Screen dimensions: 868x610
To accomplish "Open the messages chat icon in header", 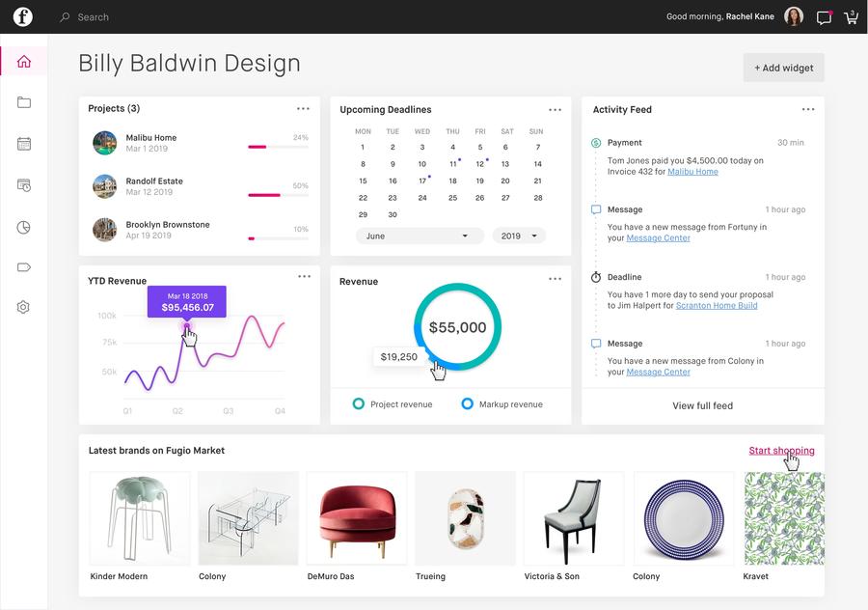I will click(x=824, y=17).
